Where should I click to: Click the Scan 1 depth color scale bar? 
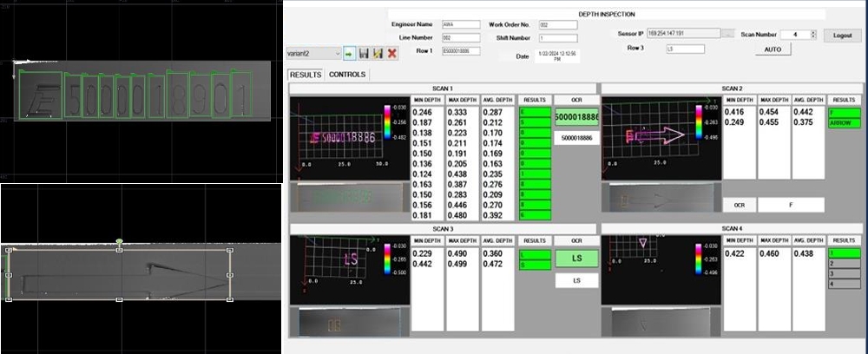pyautogui.click(x=387, y=123)
